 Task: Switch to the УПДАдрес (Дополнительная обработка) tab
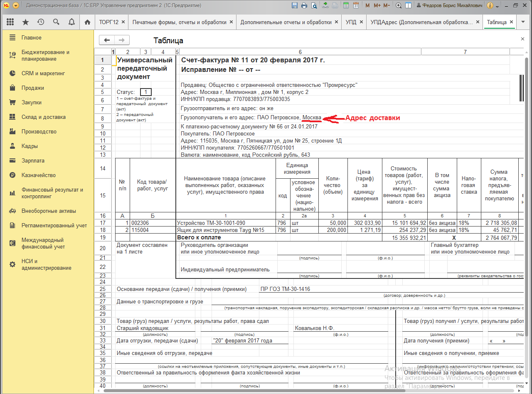(422, 22)
